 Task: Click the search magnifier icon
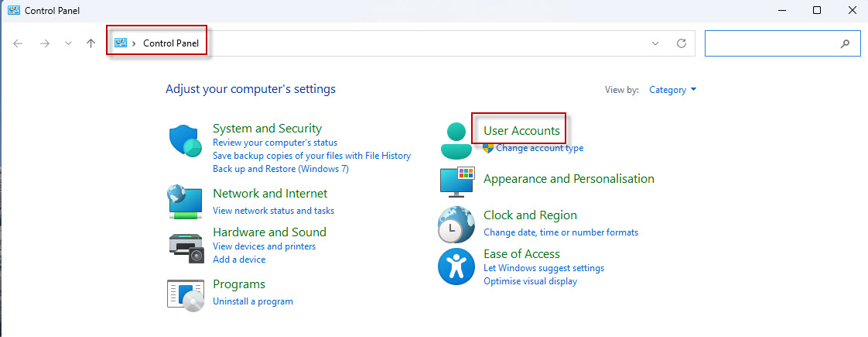(x=845, y=43)
